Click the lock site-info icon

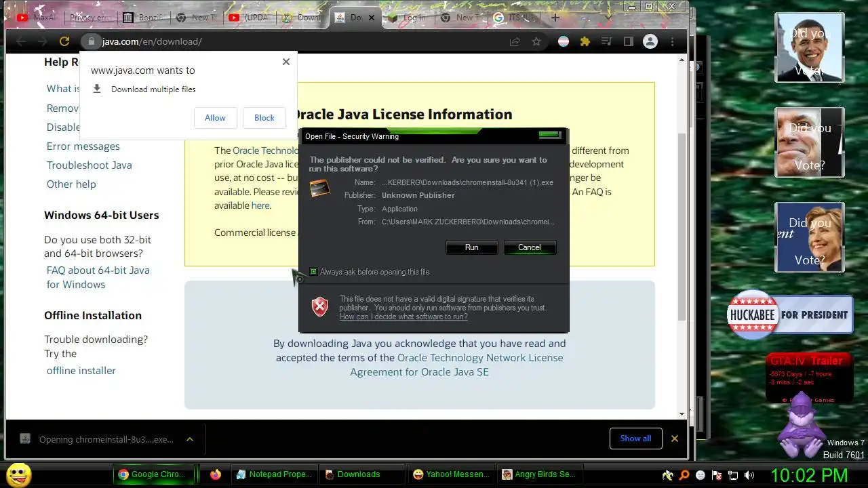[x=92, y=41]
